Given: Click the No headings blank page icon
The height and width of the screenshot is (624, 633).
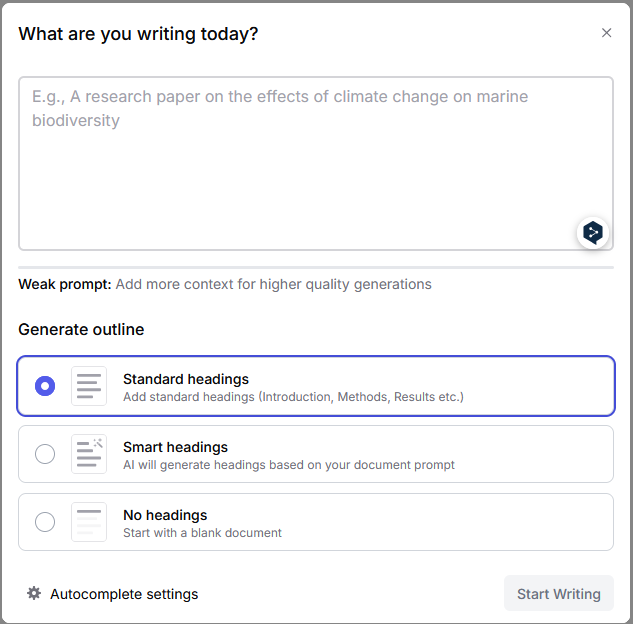Looking at the screenshot, I should click(89, 522).
